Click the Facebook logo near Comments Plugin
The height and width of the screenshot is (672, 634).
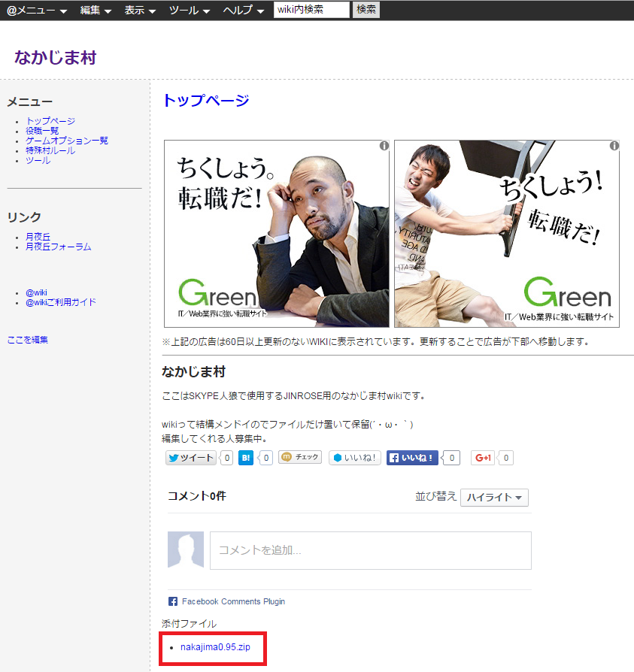[x=173, y=601]
